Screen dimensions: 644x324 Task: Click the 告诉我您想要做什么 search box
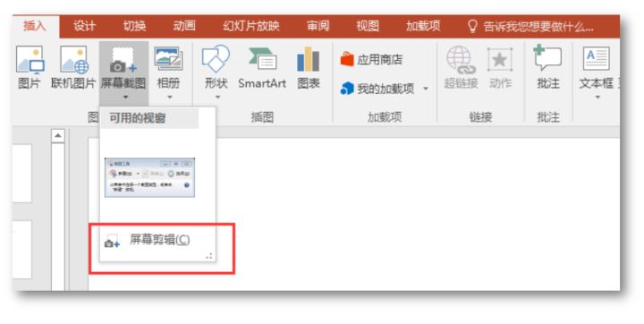(538, 28)
